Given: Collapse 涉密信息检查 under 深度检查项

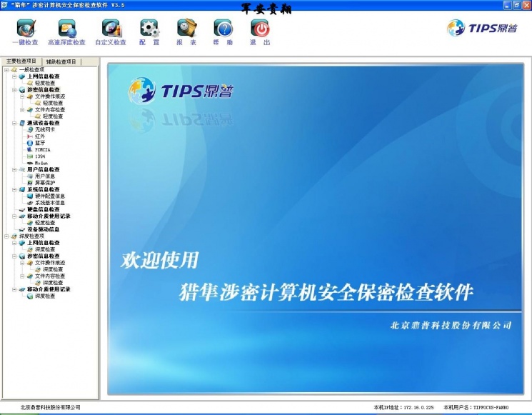Looking at the screenshot, I should [x=14, y=256].
